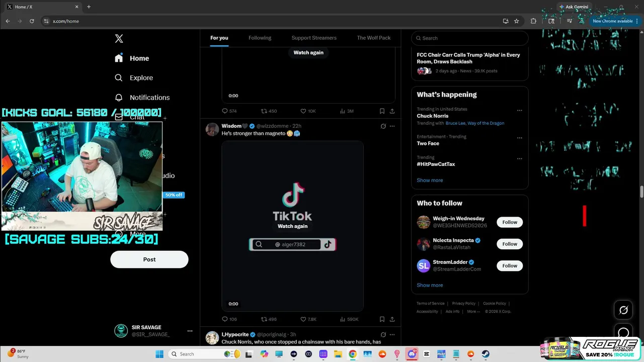Click the Windows Start button

click(159, 354)
